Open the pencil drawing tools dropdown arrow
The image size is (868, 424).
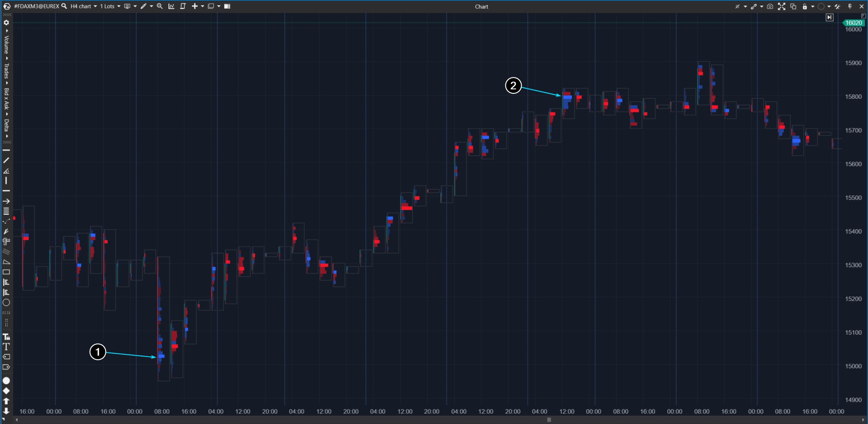coord(151,6)
